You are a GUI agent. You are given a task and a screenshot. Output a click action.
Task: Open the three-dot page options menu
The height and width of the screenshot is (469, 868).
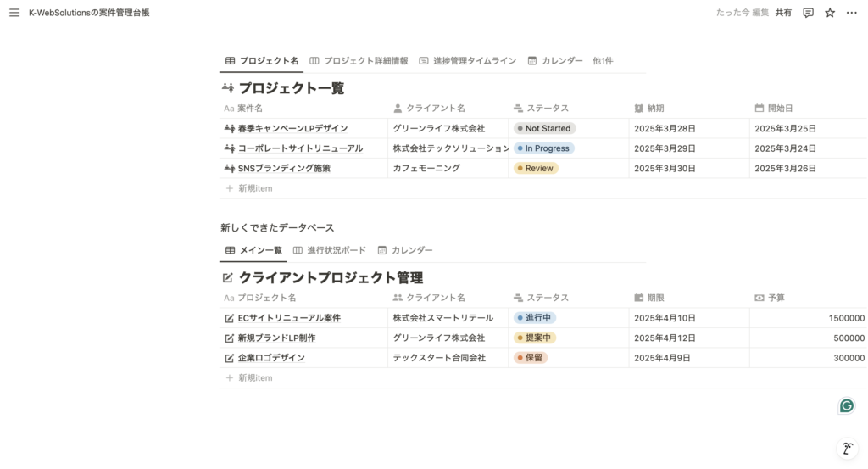[x=852, y=13]
